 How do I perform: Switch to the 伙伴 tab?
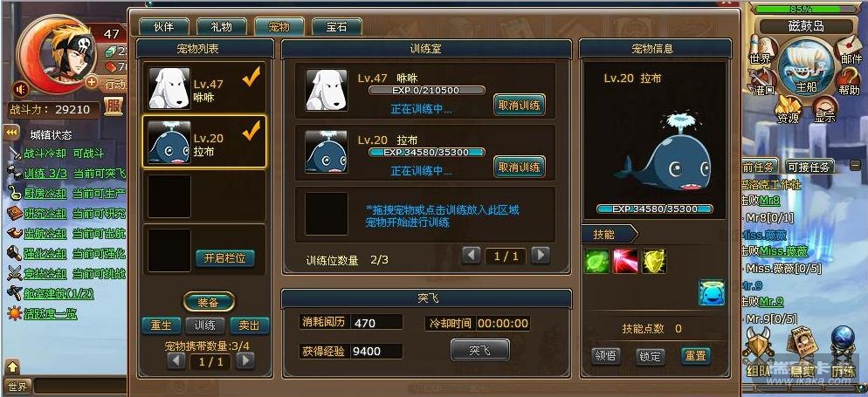click(164, 26)
